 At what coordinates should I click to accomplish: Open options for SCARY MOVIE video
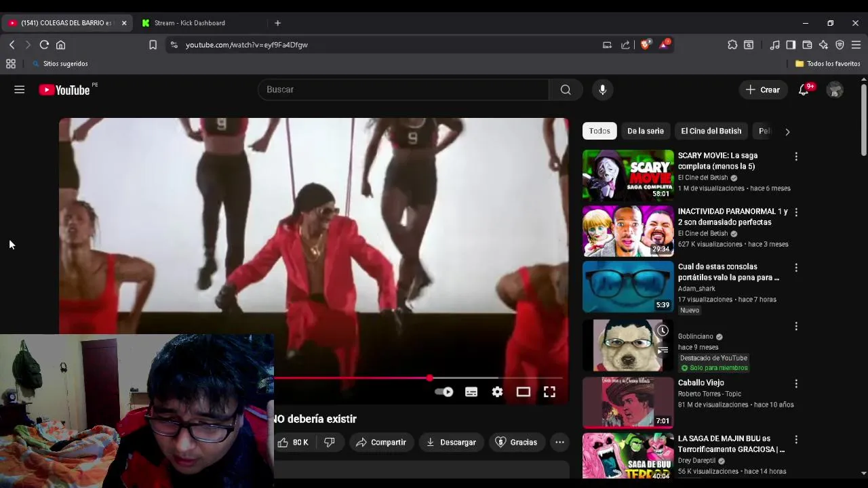(796, 157)
